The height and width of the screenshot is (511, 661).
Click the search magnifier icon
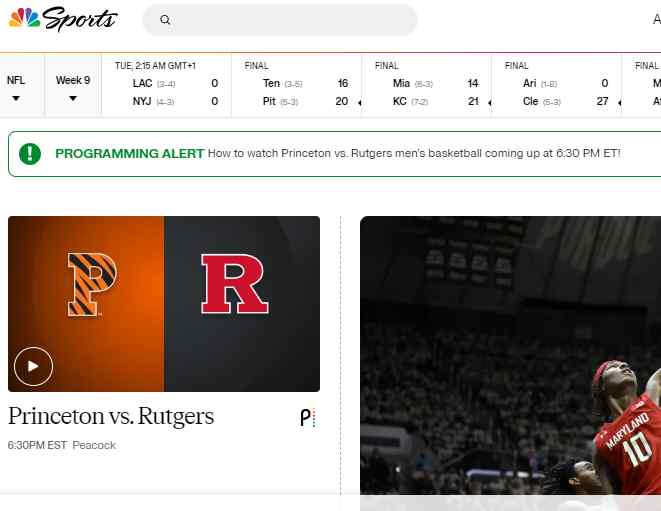pos(165,20)
